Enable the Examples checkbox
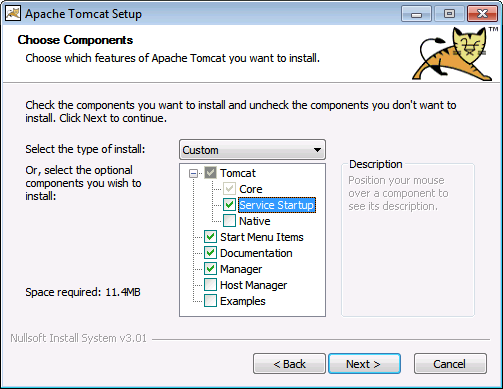 [210, 301]
